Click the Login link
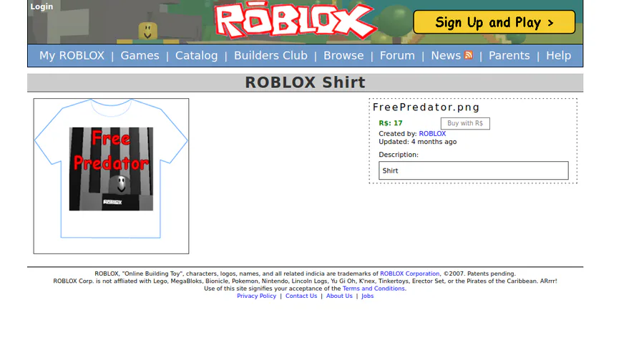The width and height of the screenshot is (644, 343). pos(42,6)
